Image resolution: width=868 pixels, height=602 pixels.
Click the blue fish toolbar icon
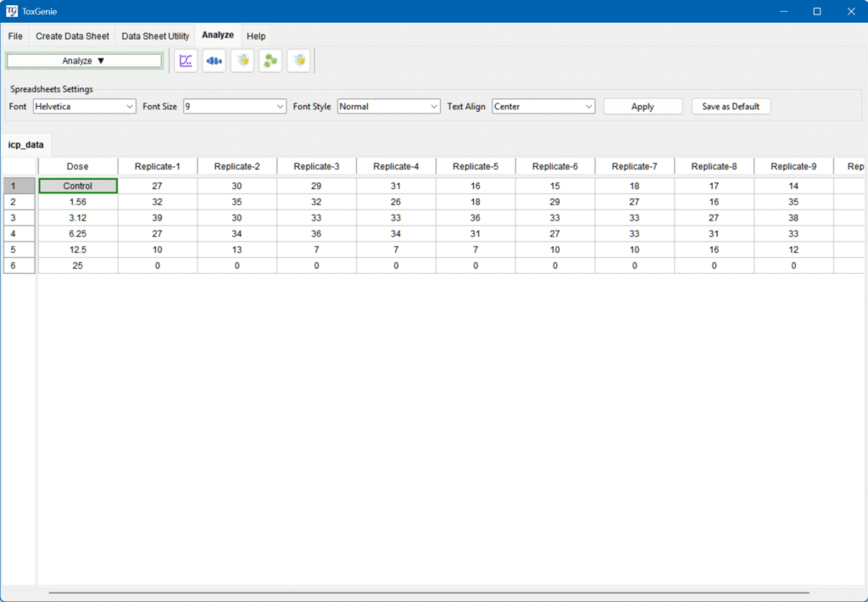214,61
